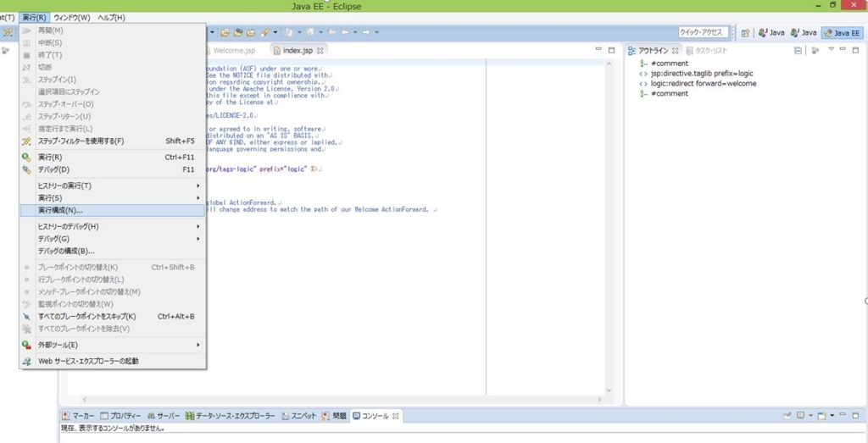Open the new console view dropdown arrow
This screenshot has width=868, height=443.
832,415
